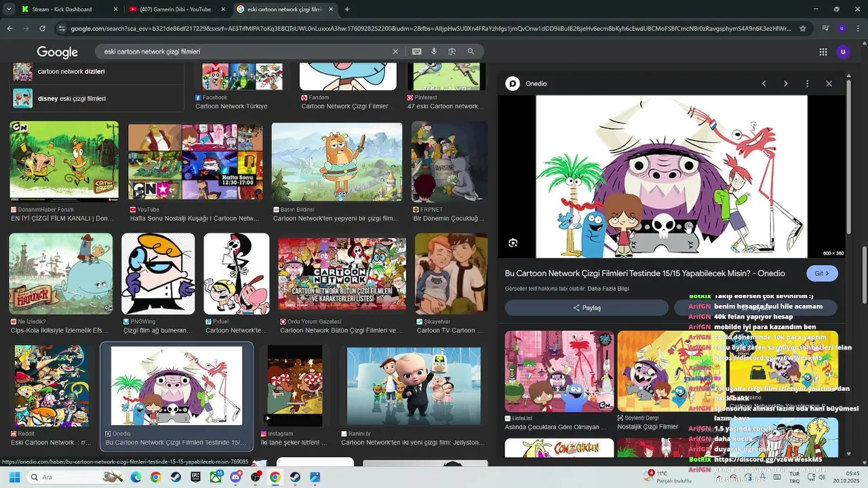The height and width of the screenshot is (488, 868).
Task: Open the Daha Fazla Bilgi link
Action: (608, 289)
